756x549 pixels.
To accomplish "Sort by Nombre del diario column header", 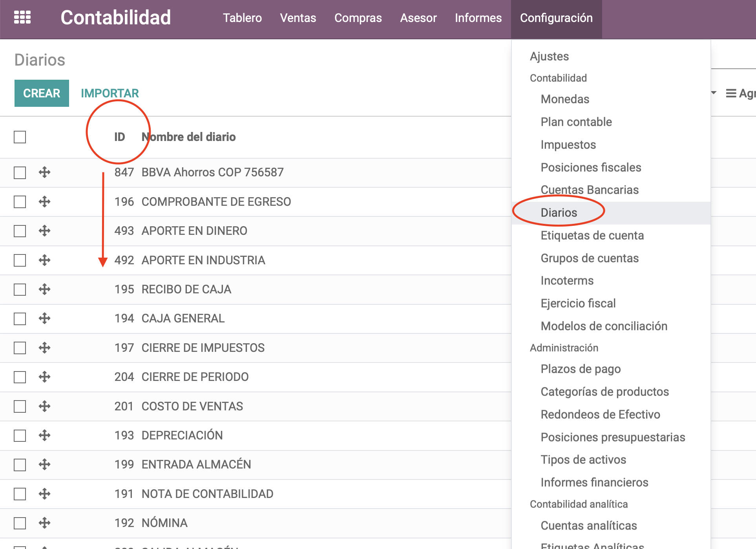I will point(189,137).
